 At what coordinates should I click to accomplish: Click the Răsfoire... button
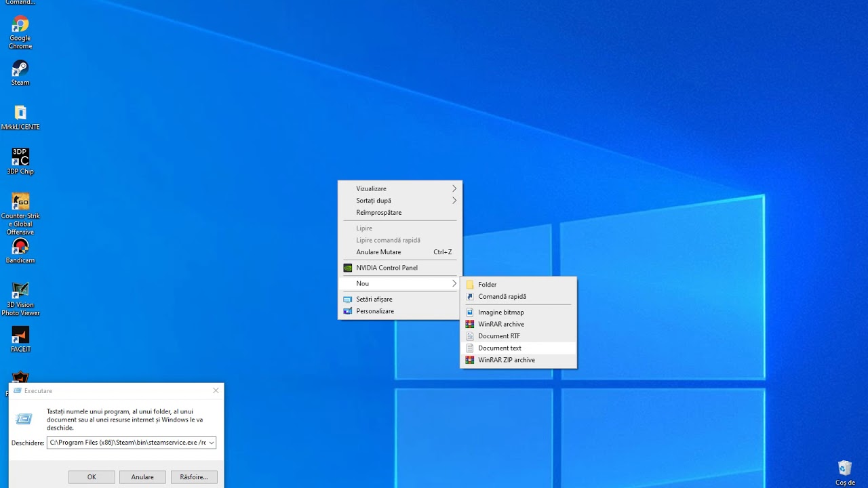pyautogui.click(x=194, y=477)
